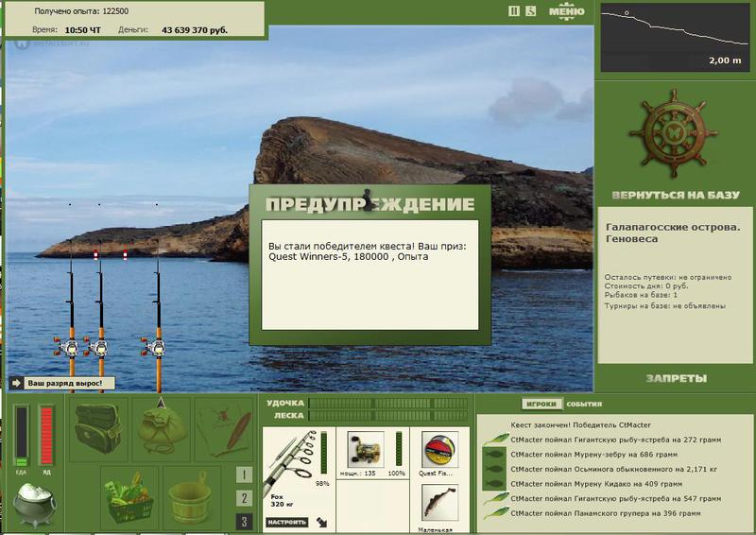Click log entry 'Панамского групера на 396 грамм'
756x535 pixels.
[x=606, y=513]
